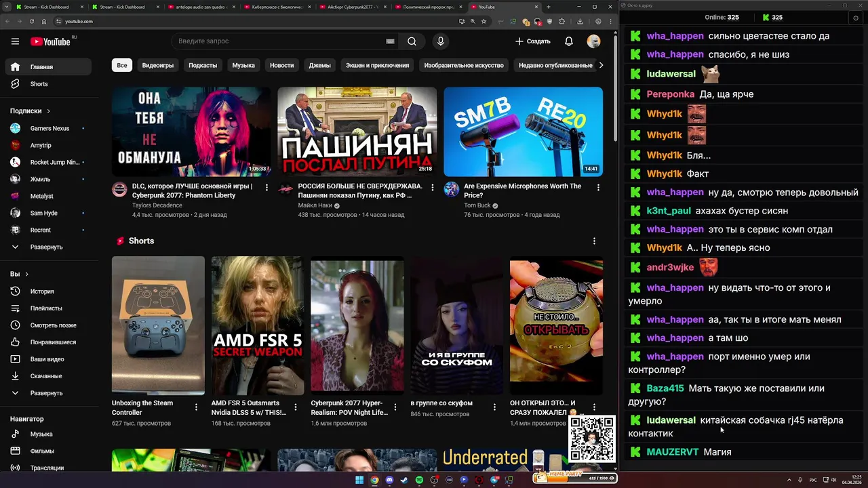Screen dimensions: 868x488
Task: Show more filter chips with right arrow
Action: pyautogui.click(x=600, y=66)
